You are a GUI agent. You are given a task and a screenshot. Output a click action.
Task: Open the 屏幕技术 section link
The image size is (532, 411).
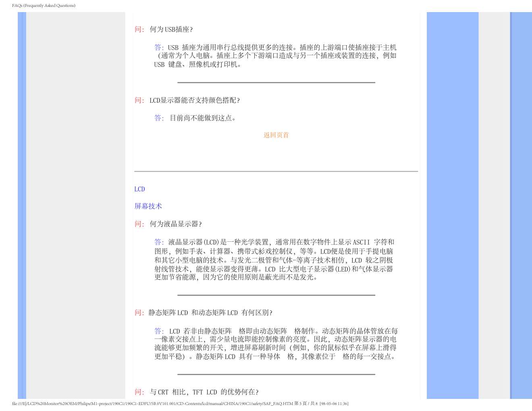tap(148, 206)
